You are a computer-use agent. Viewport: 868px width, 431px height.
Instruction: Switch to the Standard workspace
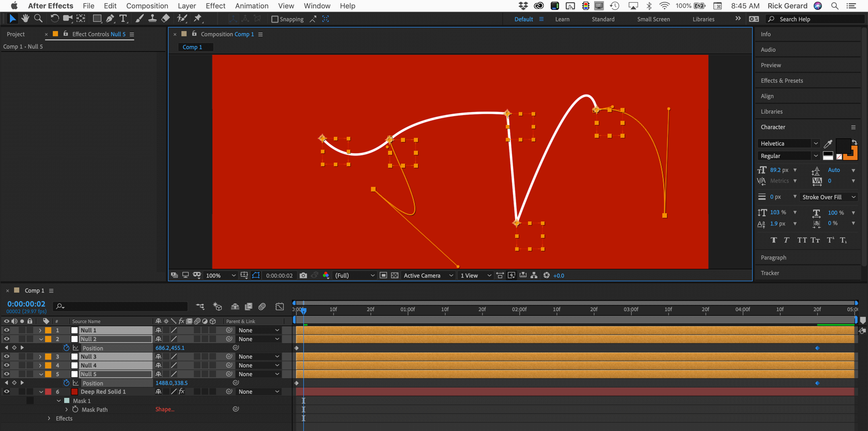point(603,19)
